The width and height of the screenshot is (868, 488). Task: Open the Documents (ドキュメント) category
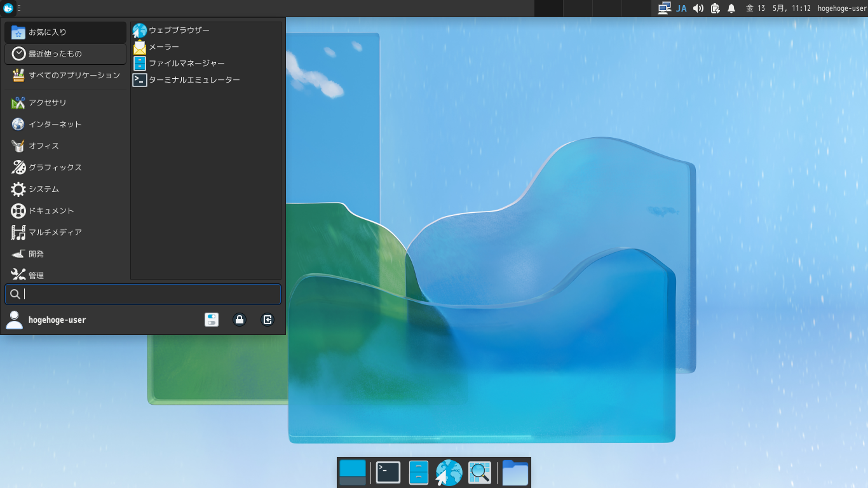(x=65, y=211)
